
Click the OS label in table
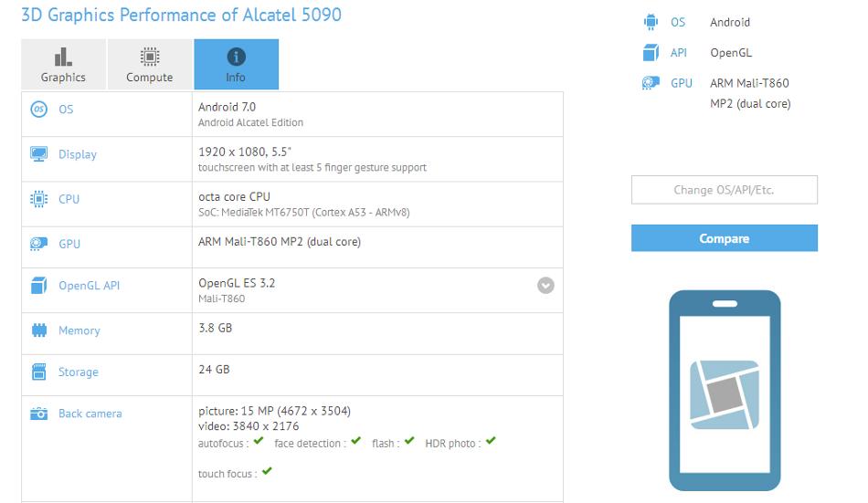coord(66,110)
